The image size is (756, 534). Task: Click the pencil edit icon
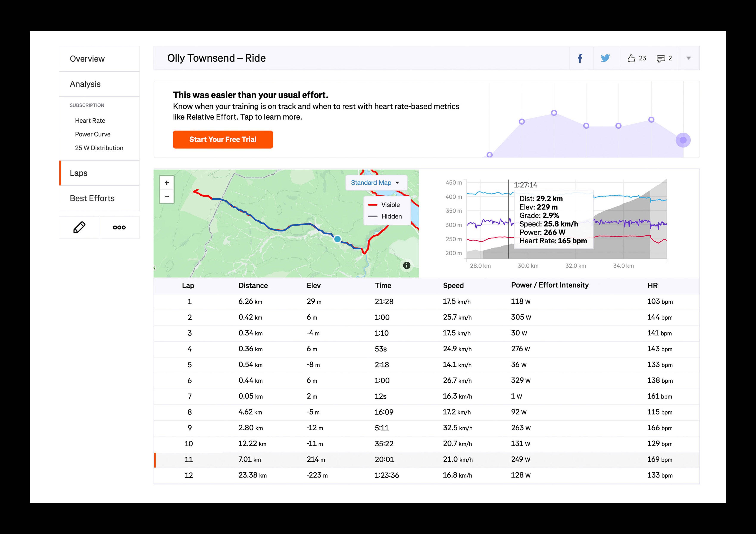pos(79,227)
